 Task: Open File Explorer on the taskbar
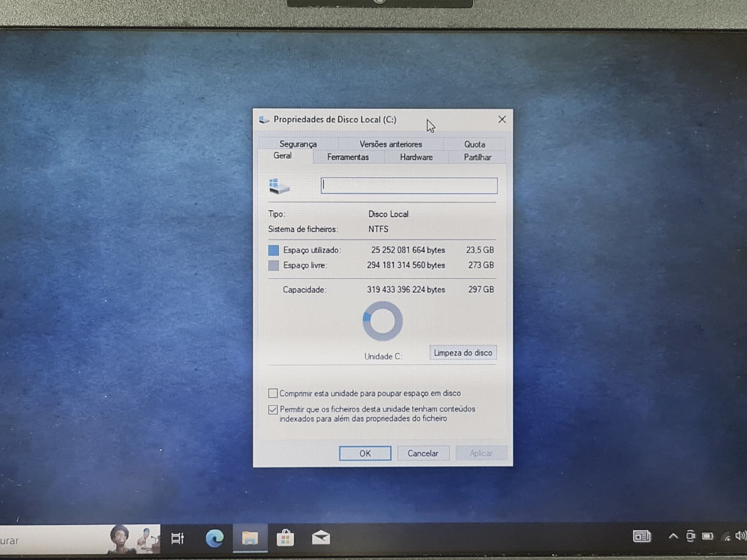250,539
